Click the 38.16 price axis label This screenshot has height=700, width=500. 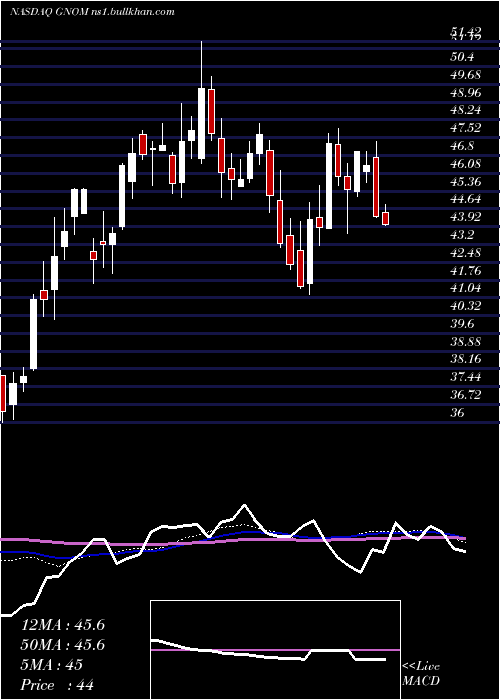pos(466,359)
